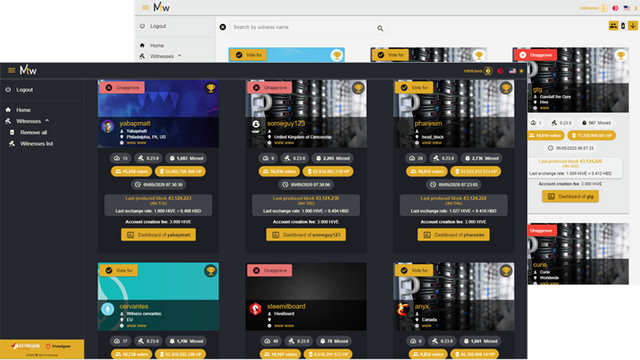Click trophy icon on pharesim card
Viewport: 640px width, 360px height.
pos(506,88)
